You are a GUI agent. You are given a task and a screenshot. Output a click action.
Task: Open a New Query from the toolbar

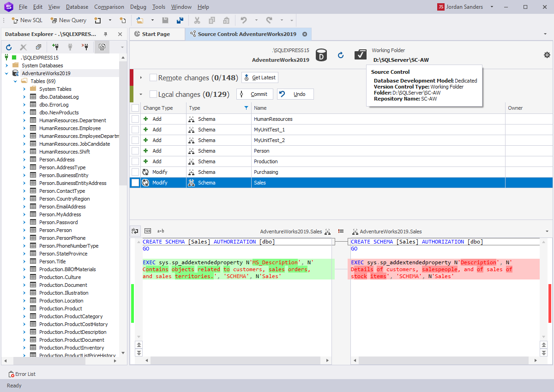point(68,20)
